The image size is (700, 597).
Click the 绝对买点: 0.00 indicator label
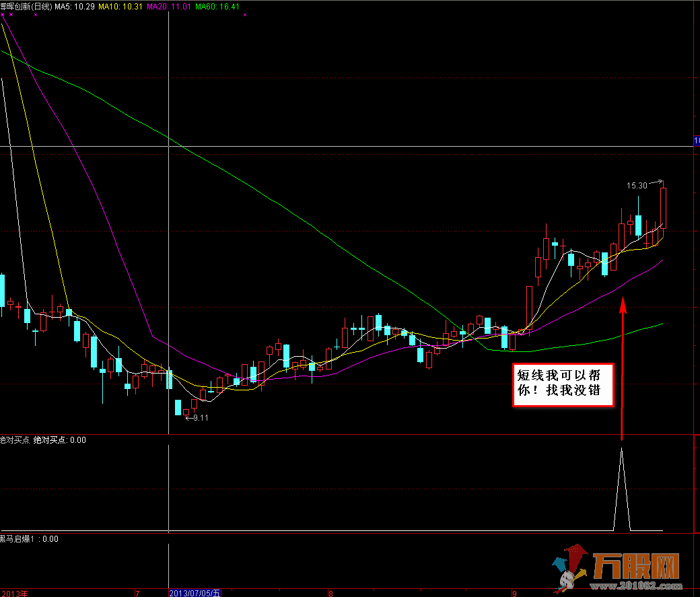tap(60, 440)
